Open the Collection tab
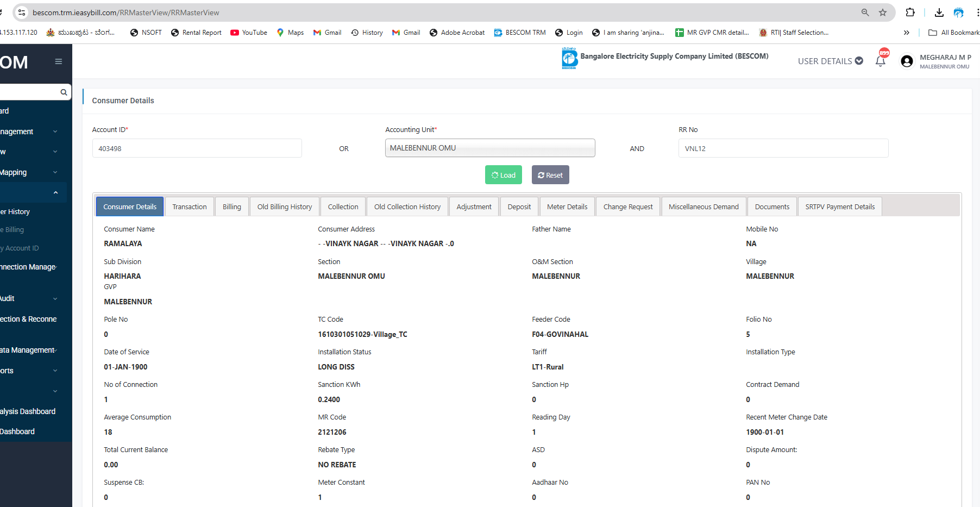The image size is (980, 507). [343, 206]
